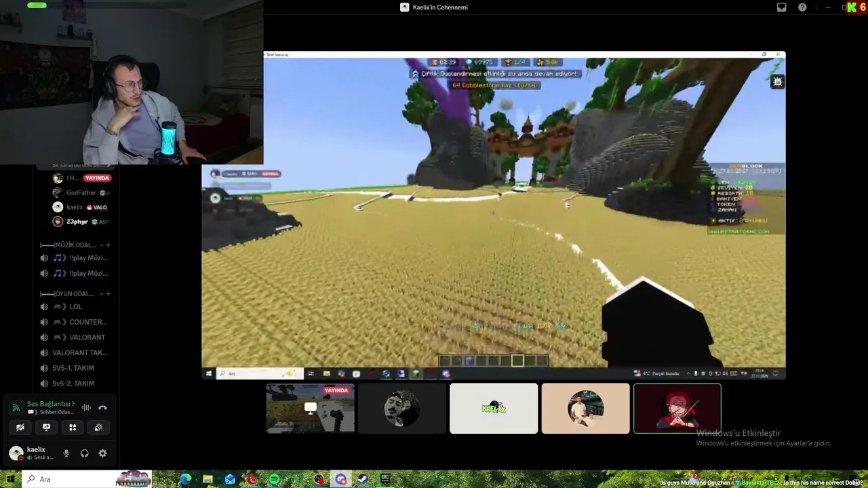Join the 5V5-1. TAKIM voice channel
The width and height of the screenshot is (868, 488).
(75, 368)
